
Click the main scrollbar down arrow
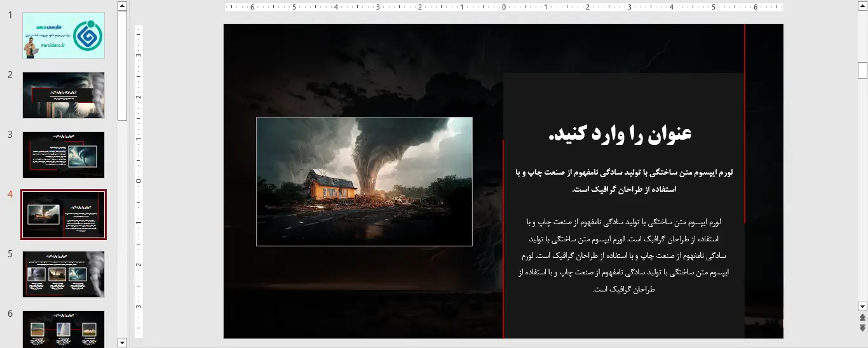pos(862,305)
